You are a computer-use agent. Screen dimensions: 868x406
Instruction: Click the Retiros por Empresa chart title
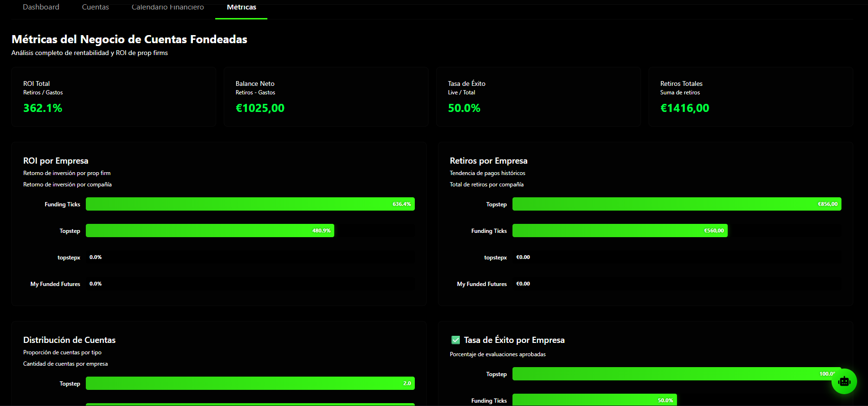[x=488, y=161]
